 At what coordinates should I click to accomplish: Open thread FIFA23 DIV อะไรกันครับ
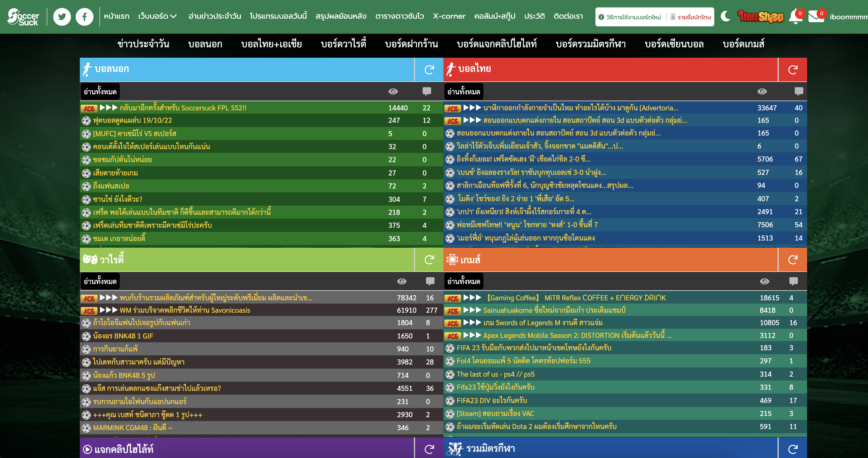coord(492,400)
